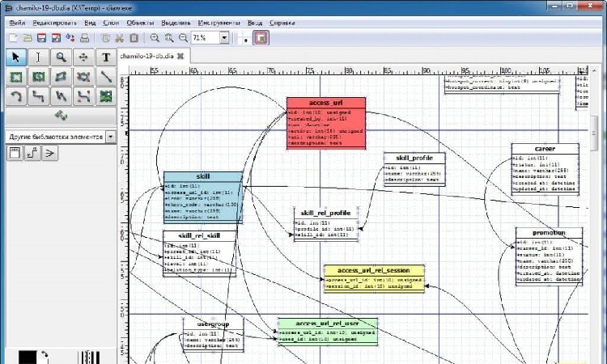Image resolution: width=607 pixels, height=364 pixels.
Task: Select the Zigzag line tool
Action: tap(38, 96)
